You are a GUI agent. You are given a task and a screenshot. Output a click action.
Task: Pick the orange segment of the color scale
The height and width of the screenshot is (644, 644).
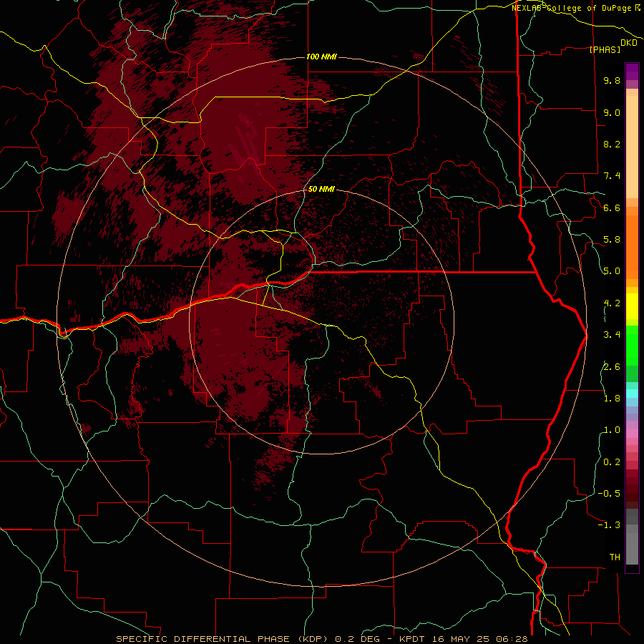[x=632, y=248]
